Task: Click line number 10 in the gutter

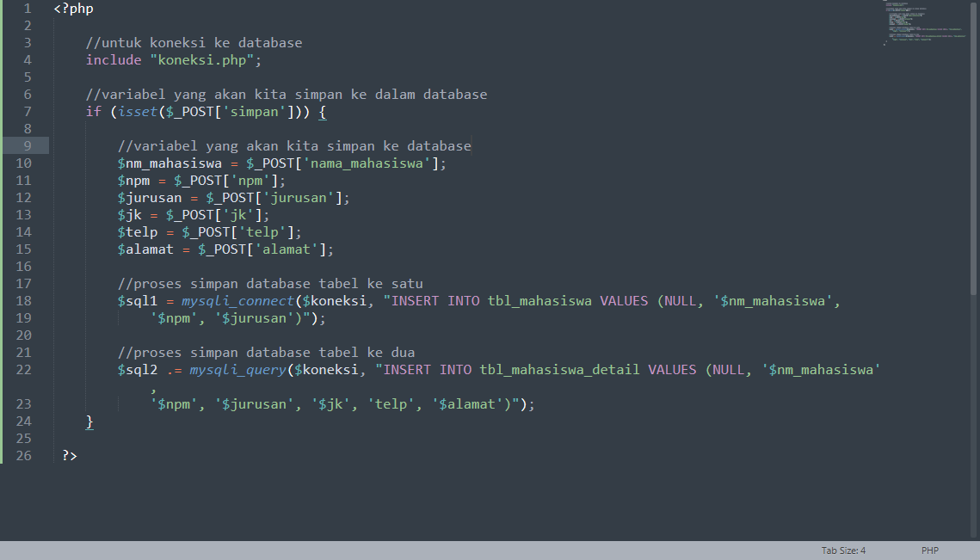Action: [x=27, y=163]
